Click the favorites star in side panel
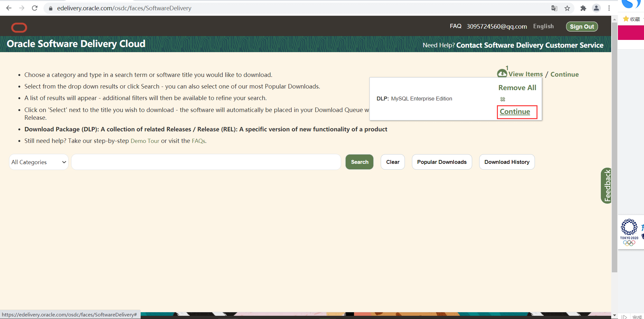644x319 pixels. point(626,19)
